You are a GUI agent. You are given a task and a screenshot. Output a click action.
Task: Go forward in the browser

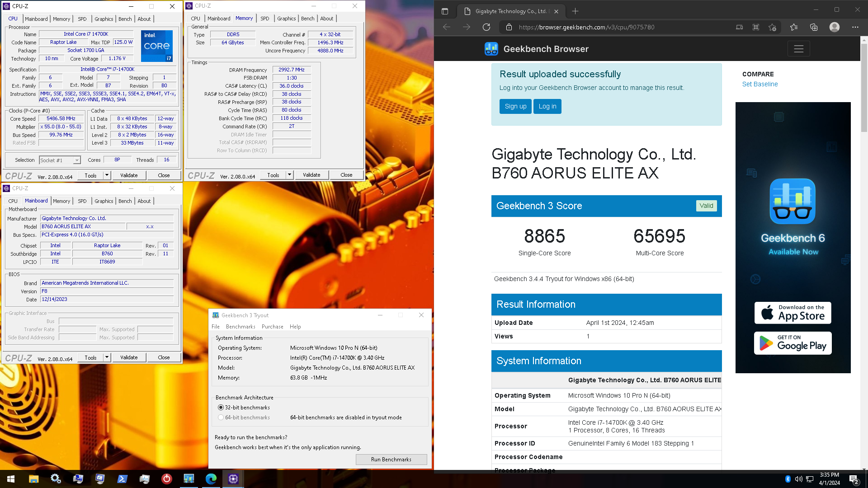[x=467, y=27]
